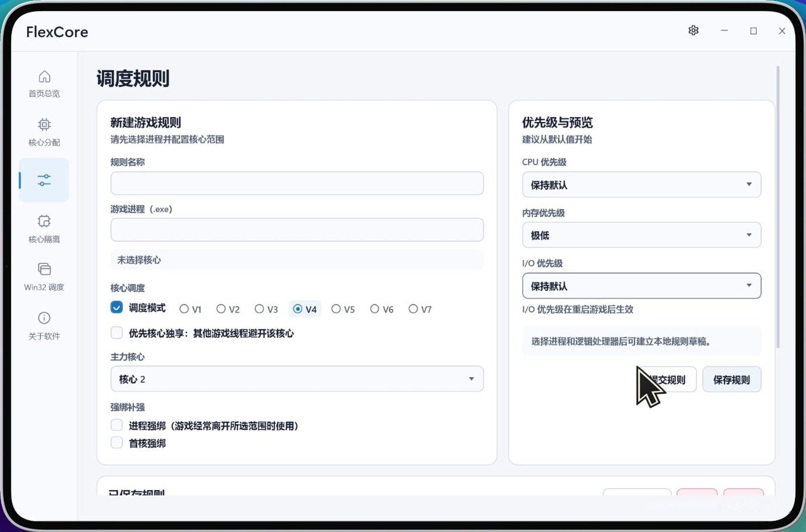This screenshot has height=532, width=806.
Task: Open 核心隔离 sidebar icon
Action: click(x=44, y=221)
